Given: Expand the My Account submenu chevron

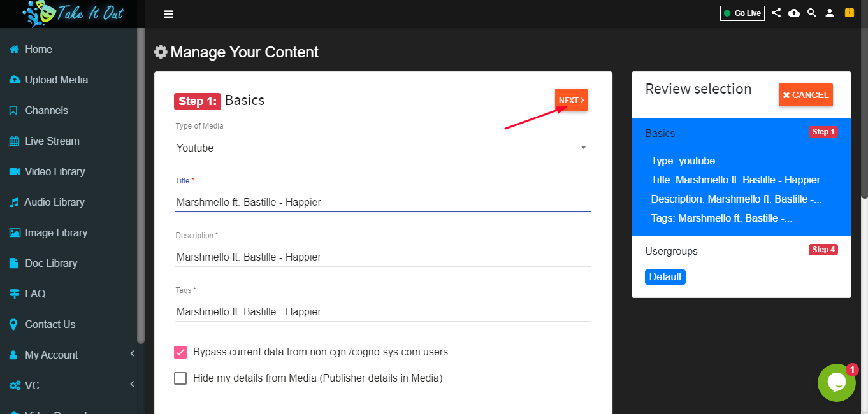Looking at the screenshot, I should [132, 354].
